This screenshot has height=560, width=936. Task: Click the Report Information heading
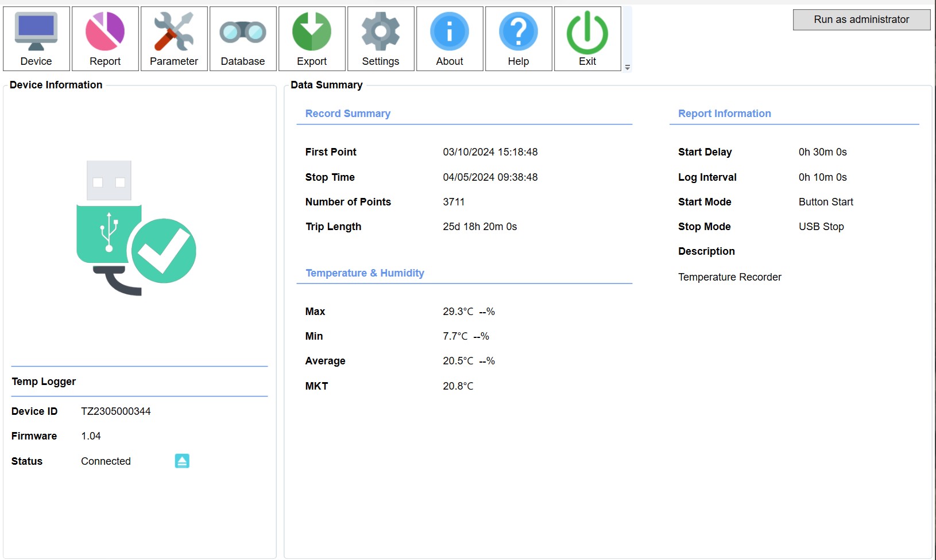[x=724, y=114]
